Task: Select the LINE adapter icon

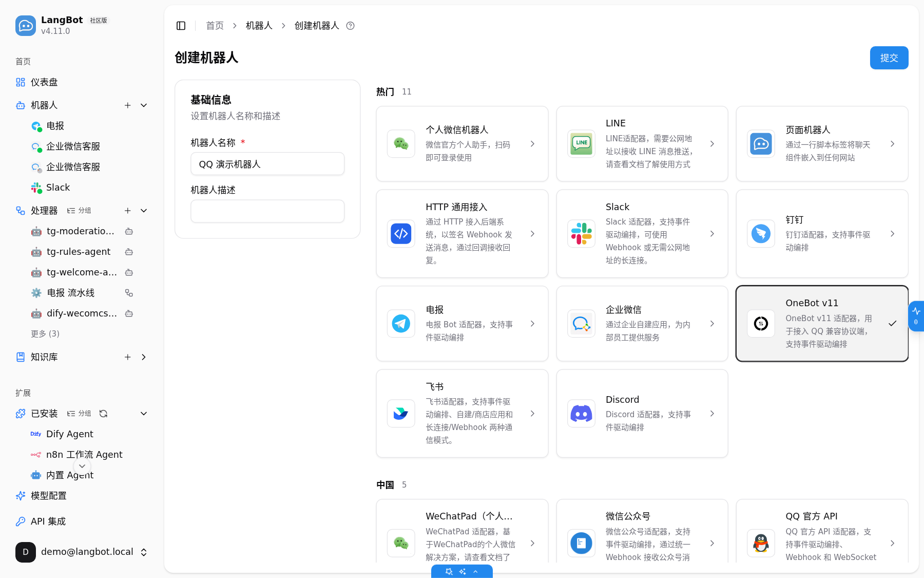Action: pyautogui.click(x=581, y=144)
